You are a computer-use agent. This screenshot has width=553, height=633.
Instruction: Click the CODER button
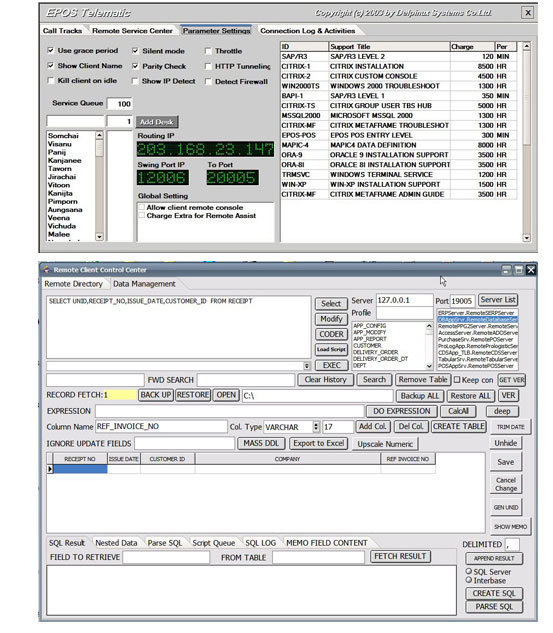(x=331, y=334)
